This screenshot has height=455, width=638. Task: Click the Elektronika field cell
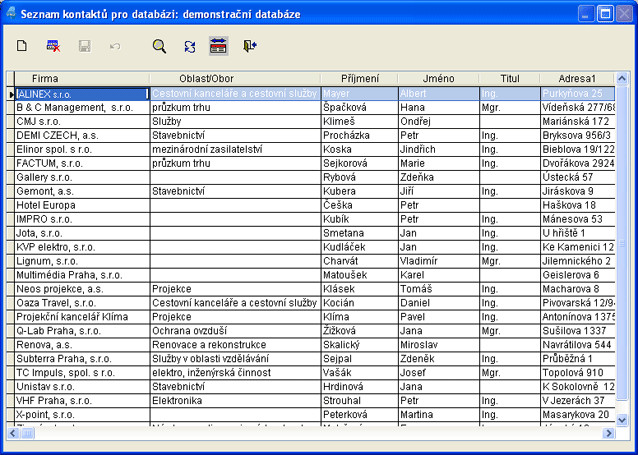point(236,400)
